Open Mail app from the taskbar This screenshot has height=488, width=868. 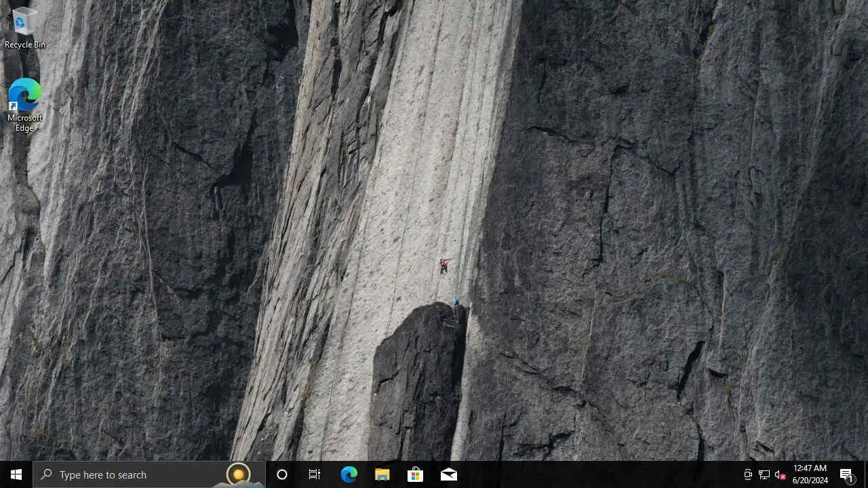click(x=448, y=474)
